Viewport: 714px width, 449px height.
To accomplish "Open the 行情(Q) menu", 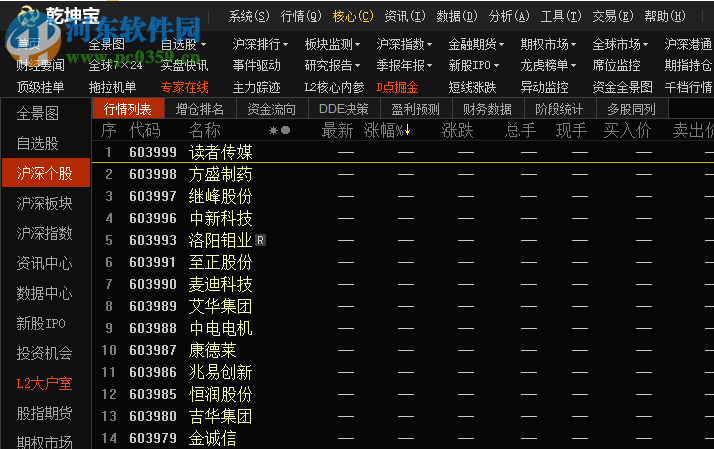I will [x=301, y=16].
